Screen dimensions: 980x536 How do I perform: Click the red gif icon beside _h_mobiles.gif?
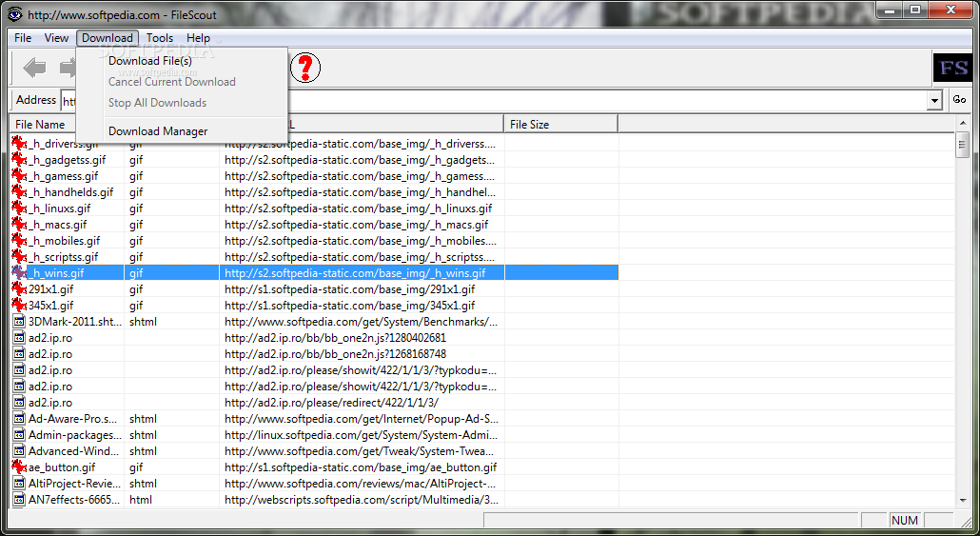(19, 241)
